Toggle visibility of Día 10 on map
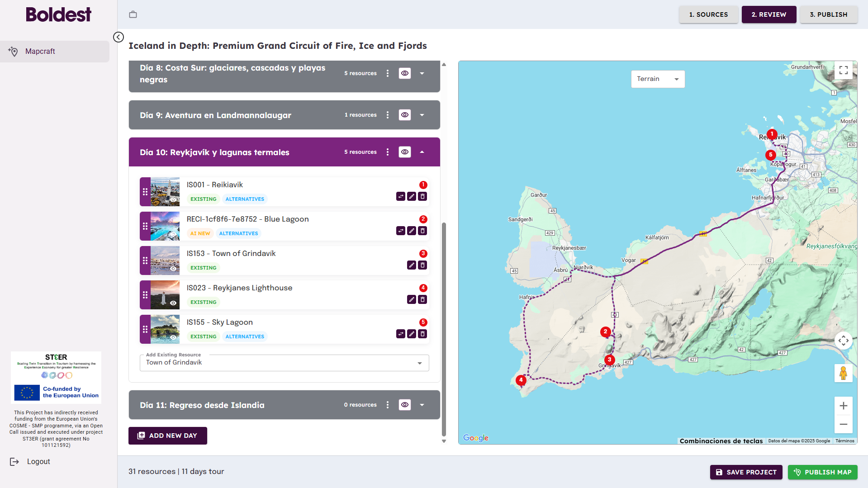Viewport: 868px width, 488px height. click(x=405, y=152)
